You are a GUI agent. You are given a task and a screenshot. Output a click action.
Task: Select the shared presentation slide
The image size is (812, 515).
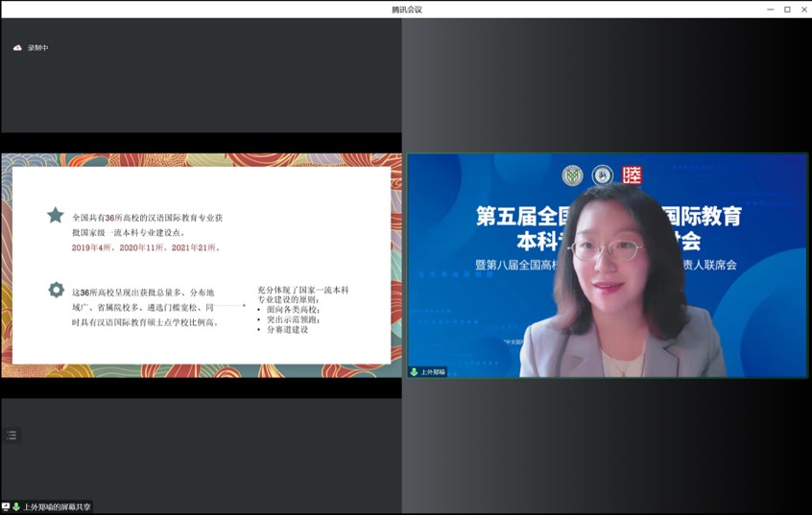point(201,266)
